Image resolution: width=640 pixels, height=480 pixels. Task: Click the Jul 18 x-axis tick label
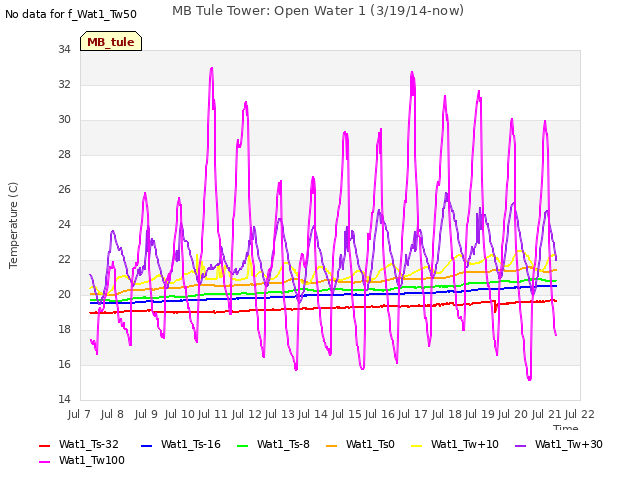[x=447, y=414]
